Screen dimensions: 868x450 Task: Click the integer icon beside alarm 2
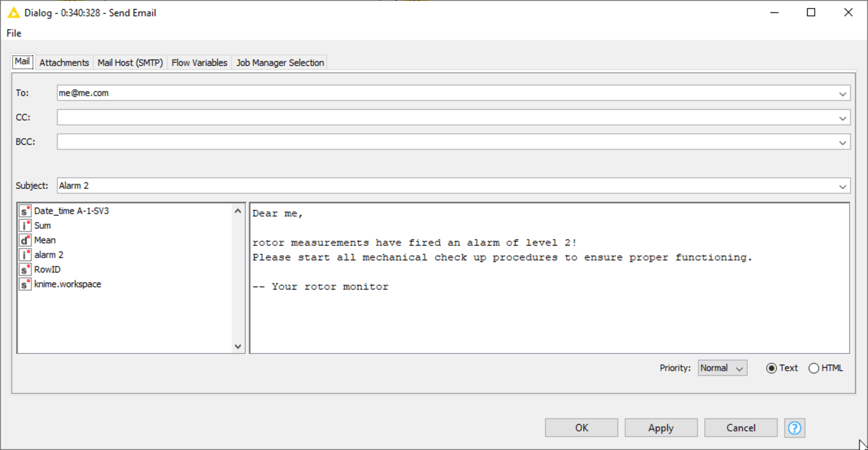(25, 256)
